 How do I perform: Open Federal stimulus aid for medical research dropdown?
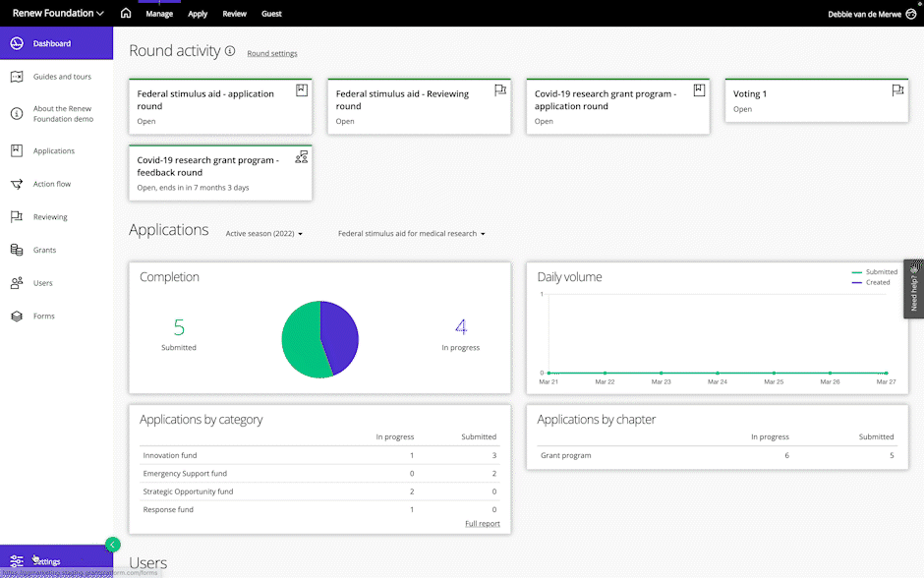pos(411,234)
